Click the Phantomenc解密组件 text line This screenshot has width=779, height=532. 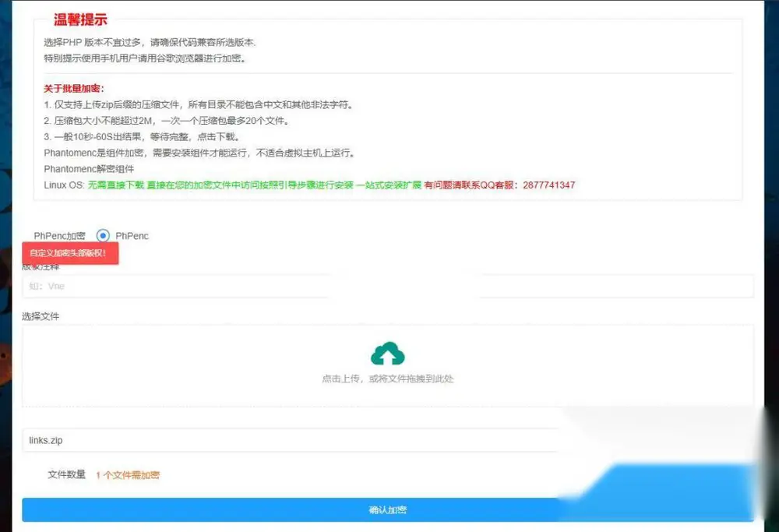[x=89, y=169]
